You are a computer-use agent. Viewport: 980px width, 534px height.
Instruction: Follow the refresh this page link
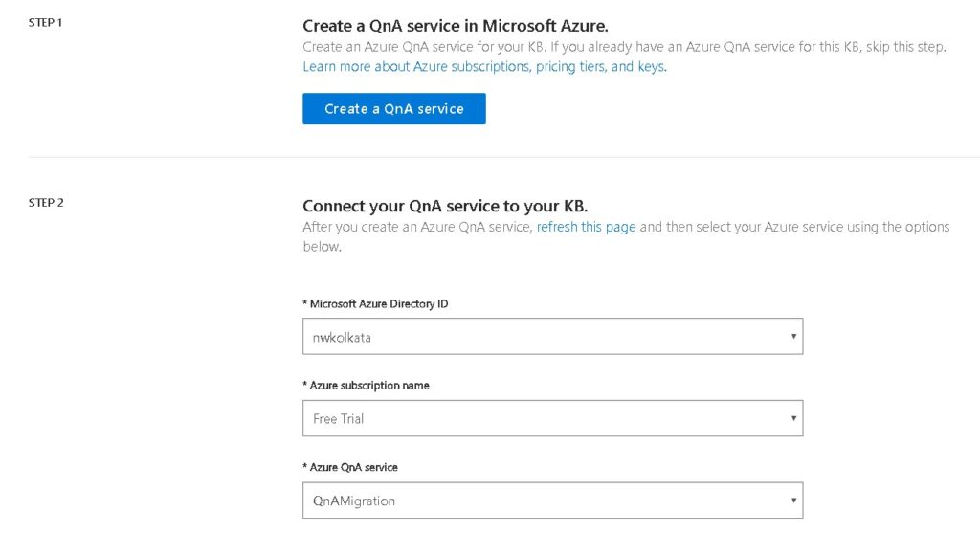[586, 227]
